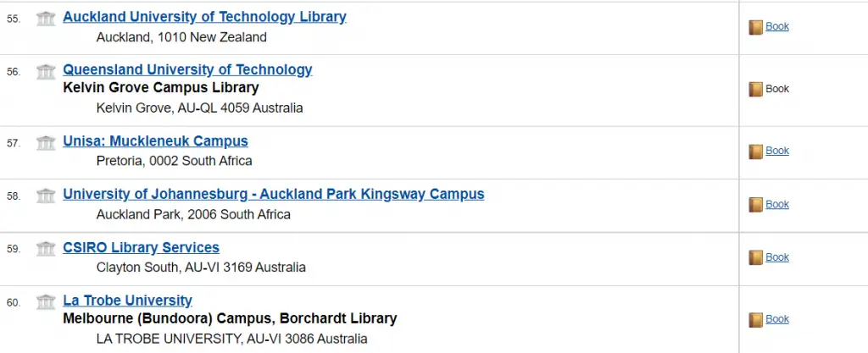
Task: Click library icon for University of Johannesburg
Action: (46, 196)
